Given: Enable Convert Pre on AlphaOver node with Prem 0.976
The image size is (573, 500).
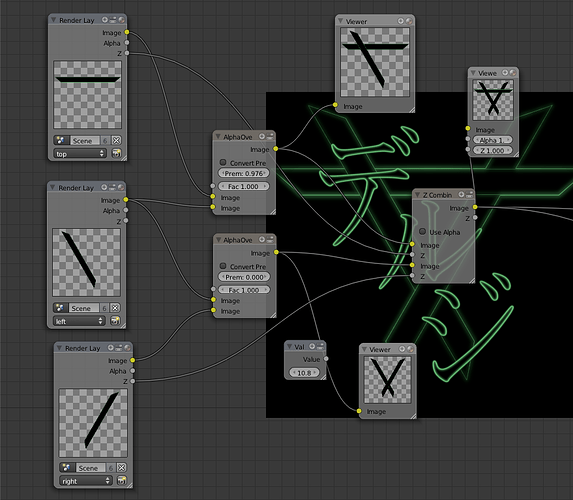Looking at the screenshot, I should [x=223, y=162].
